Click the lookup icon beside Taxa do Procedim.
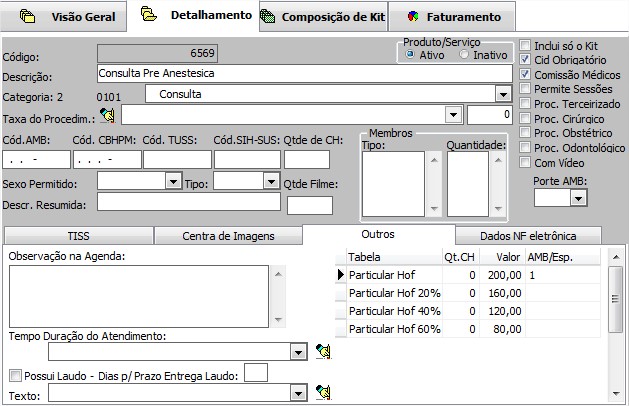The image size is (629, 406). tap(108, 115)
